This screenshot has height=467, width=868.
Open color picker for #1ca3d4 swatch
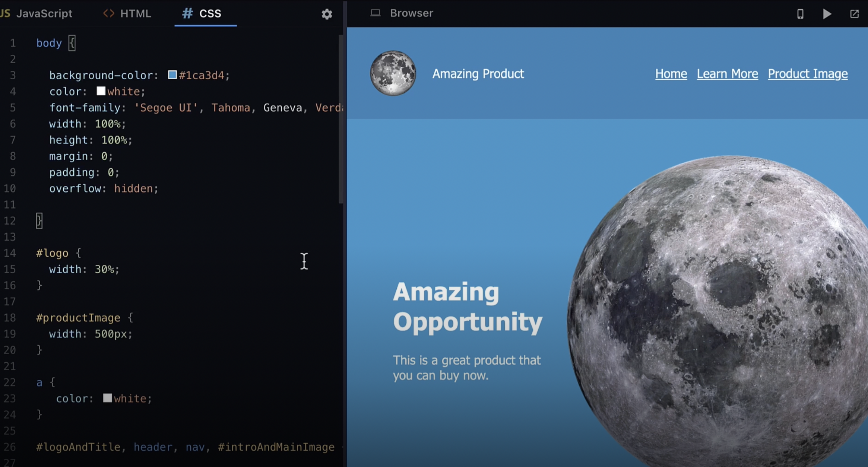[172, 75]
